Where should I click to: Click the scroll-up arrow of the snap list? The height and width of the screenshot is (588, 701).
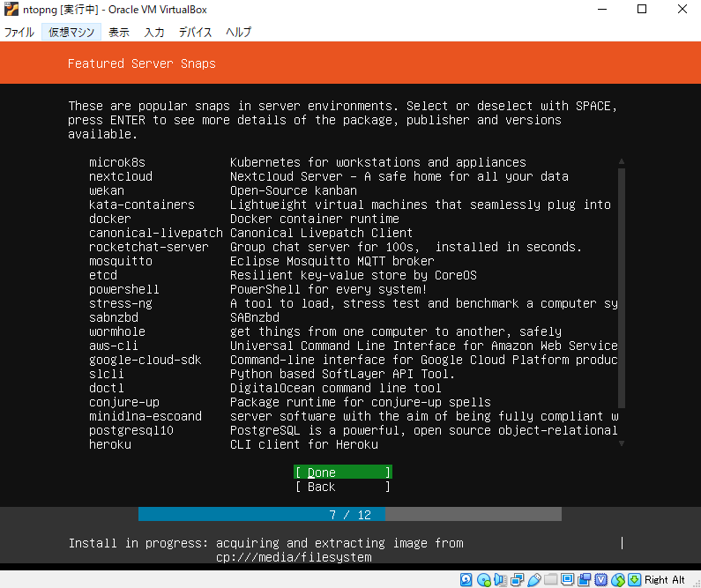(x=622, y=161)
